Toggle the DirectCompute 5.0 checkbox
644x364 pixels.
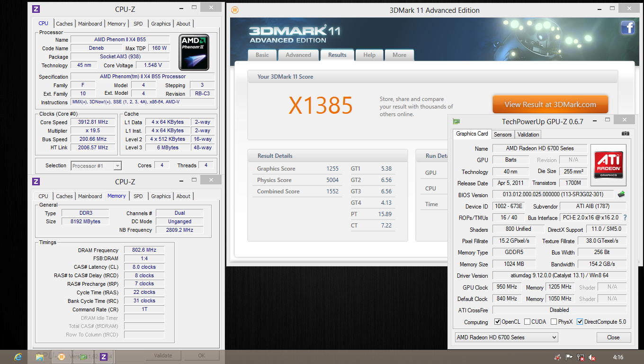580,322
